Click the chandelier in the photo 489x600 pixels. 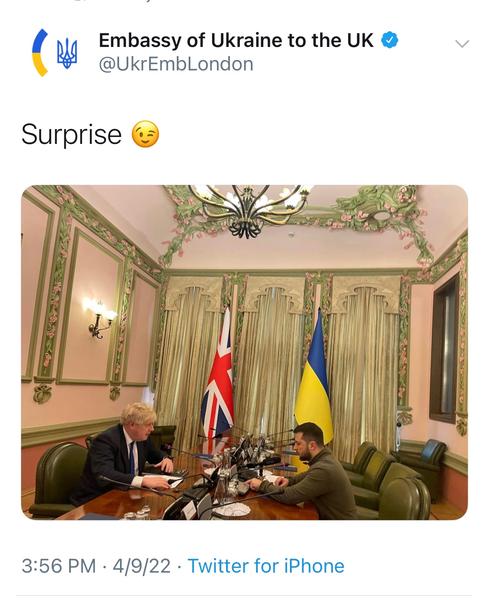(x=249, y=209)
